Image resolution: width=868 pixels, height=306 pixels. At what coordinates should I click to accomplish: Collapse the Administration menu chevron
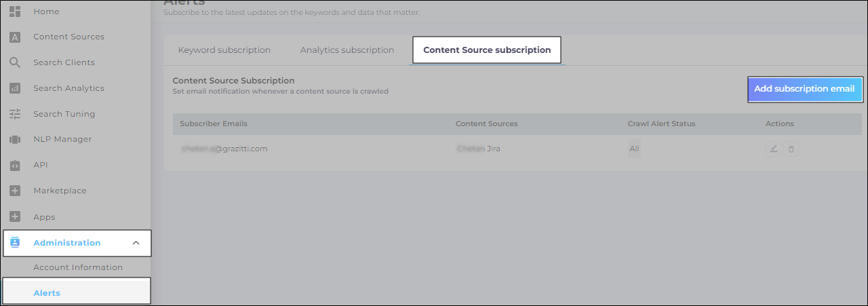coord(136,243)
